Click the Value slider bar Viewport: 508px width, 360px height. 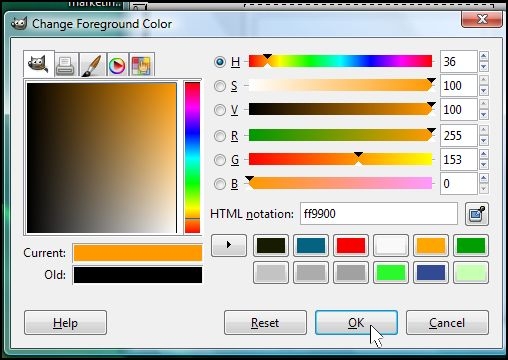pyautogui.click(x=340, y=109)
